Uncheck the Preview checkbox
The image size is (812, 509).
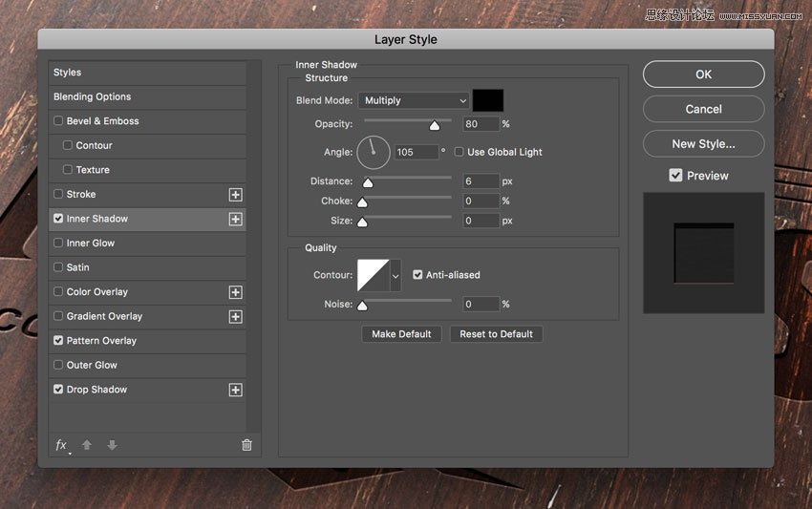tap(675, 176)
